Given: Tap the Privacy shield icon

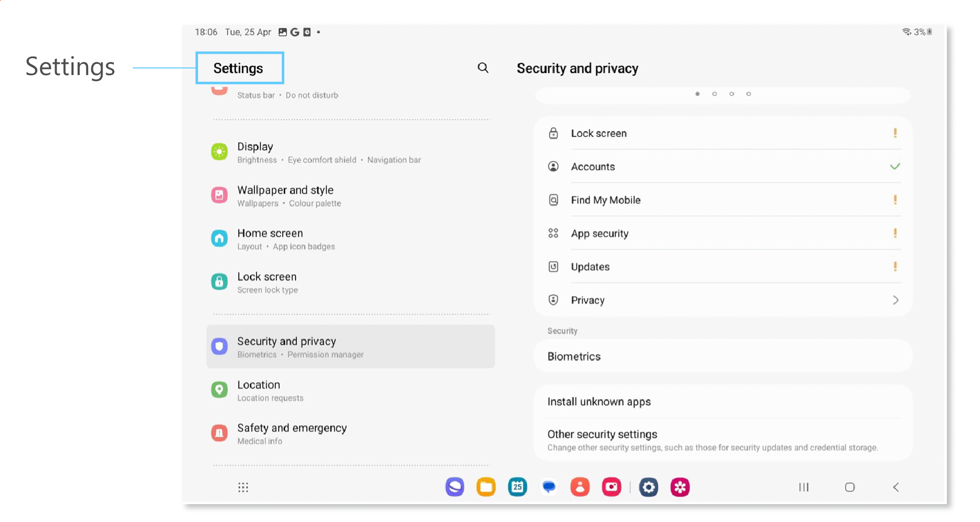Looking at the screenshot, I should (x=553, y=300).
